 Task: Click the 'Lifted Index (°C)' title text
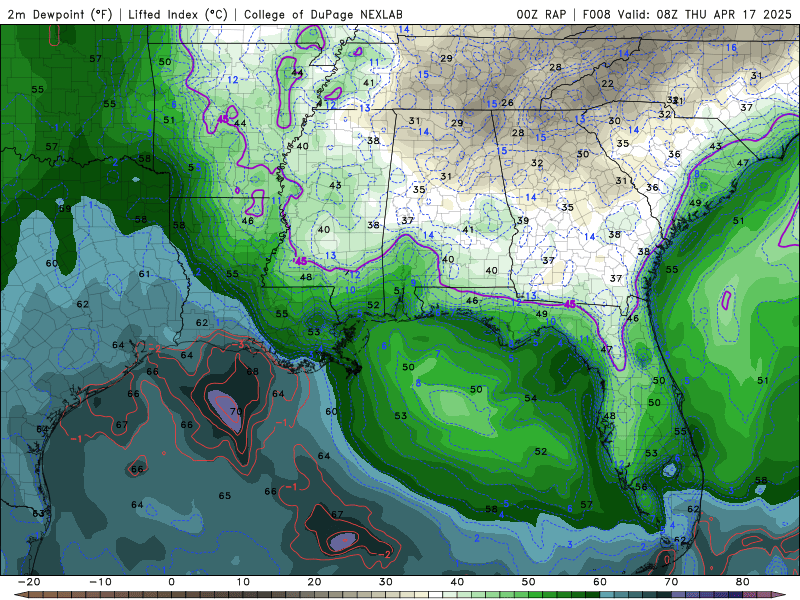(x=178, y=14)
